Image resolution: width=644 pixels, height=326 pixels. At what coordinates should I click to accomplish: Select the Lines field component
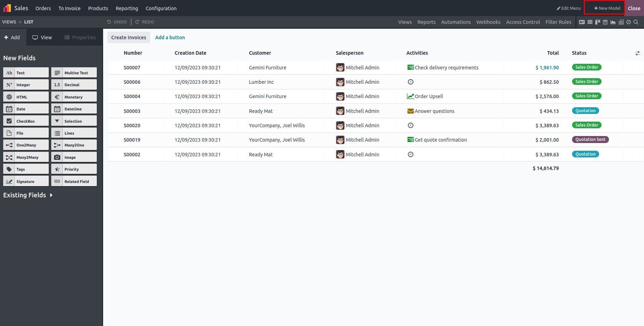pos(74,133)
